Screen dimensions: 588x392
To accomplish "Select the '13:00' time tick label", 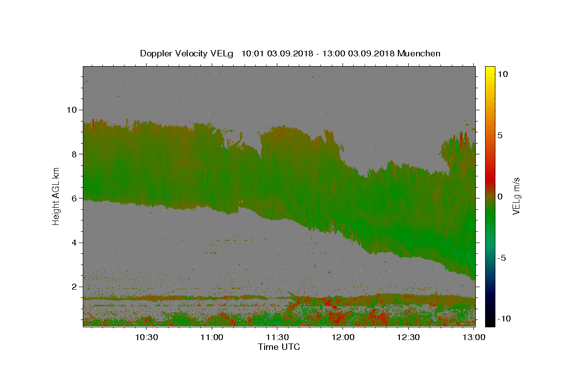I will tap(474, 338).
